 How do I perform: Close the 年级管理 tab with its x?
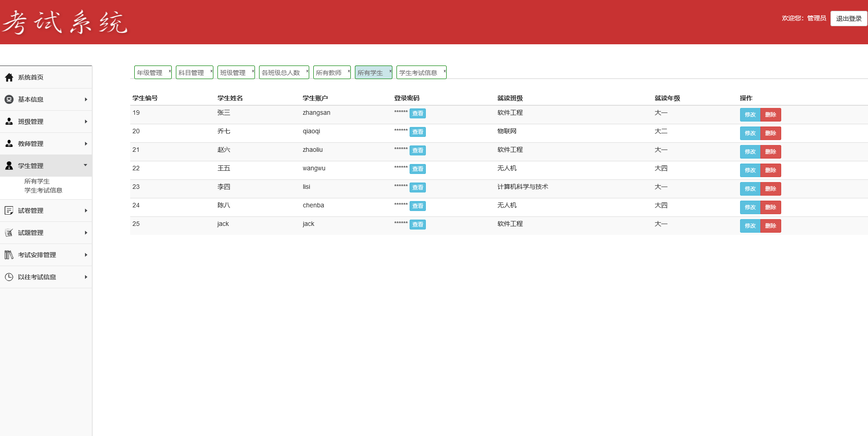(x=170, y=71)
